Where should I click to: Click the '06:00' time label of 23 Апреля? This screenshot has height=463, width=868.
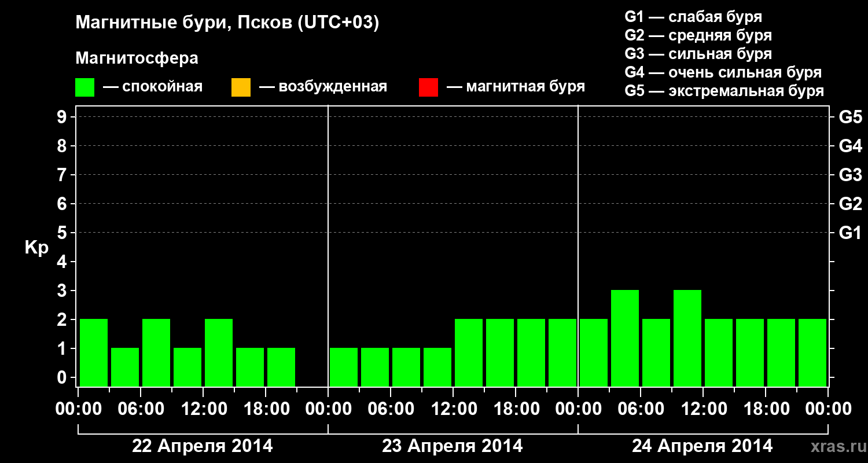[391, 409]
